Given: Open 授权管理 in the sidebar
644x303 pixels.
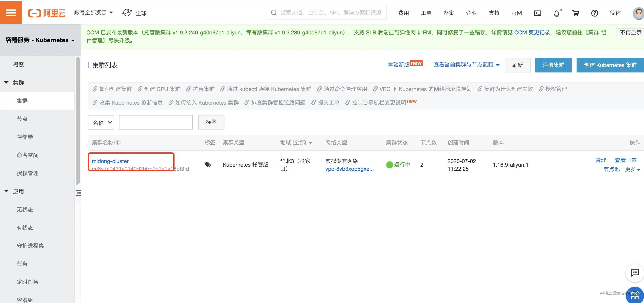Looking at the screenshot, I should point(28,173).
